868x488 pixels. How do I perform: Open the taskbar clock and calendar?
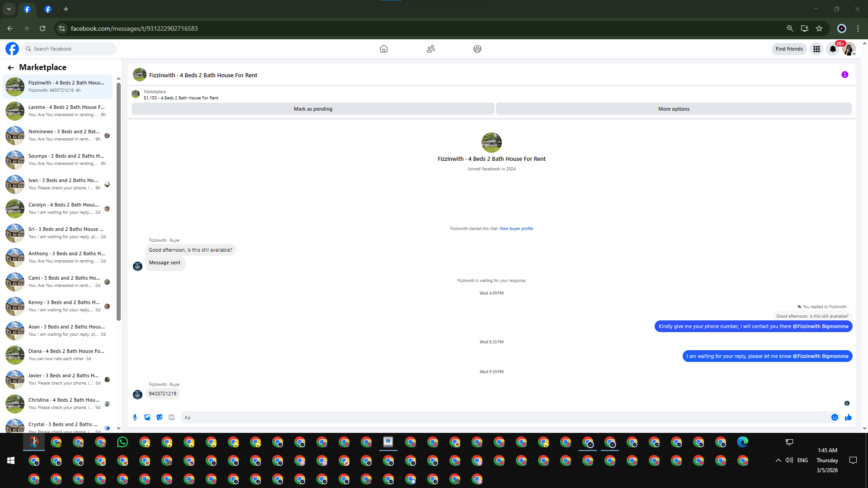click(x=827, y=460)
